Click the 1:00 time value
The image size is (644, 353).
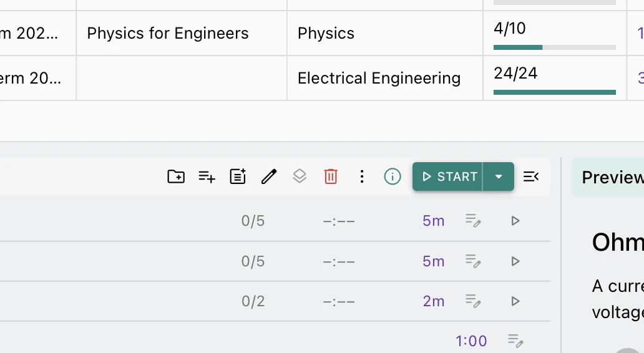[471, 341]
